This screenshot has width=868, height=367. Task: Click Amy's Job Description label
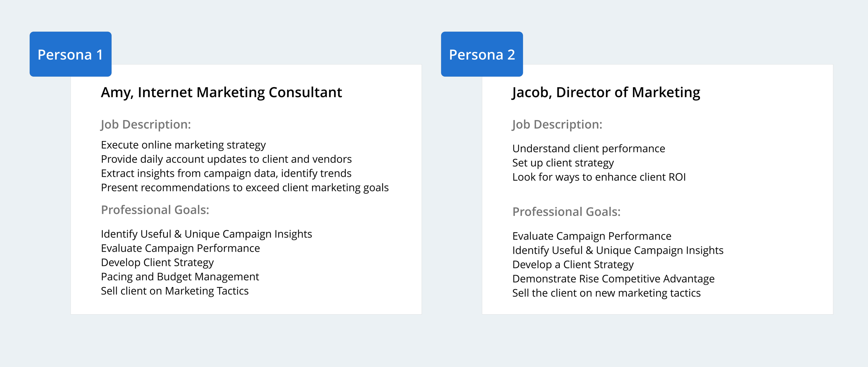(x=146, y=125)
